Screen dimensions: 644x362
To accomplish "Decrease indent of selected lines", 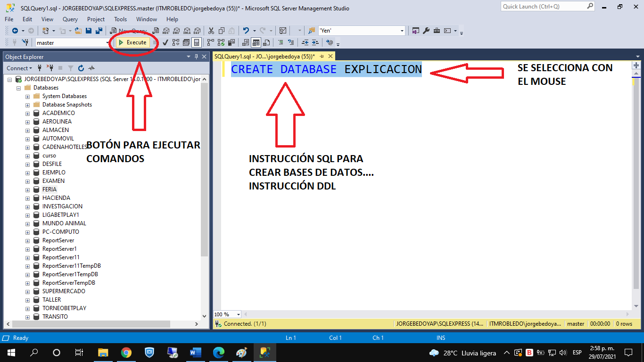I will (x=305, y=42).
